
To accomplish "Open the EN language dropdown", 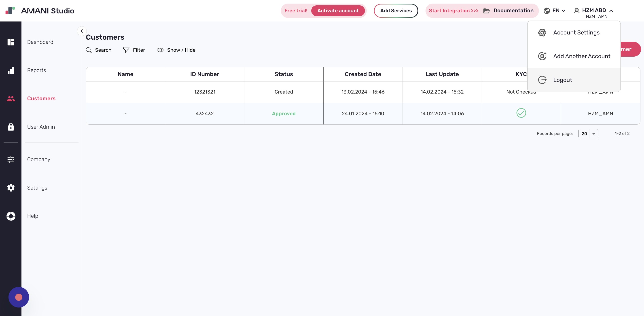I will 555,11.
